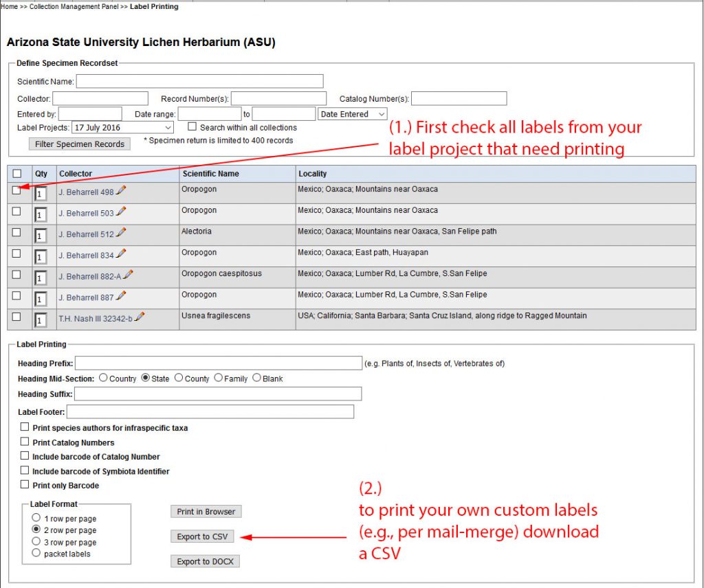Check the row for J. Beharrell 512
This screenshot has width=704, height=588.
pyautogui.click(x=16, y=232)
